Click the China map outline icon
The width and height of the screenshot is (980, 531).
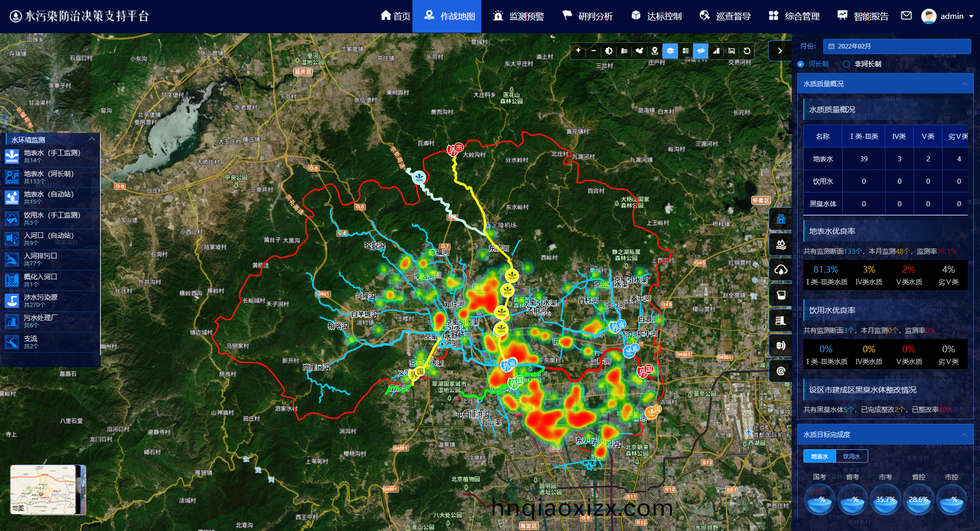click(640, 51)
